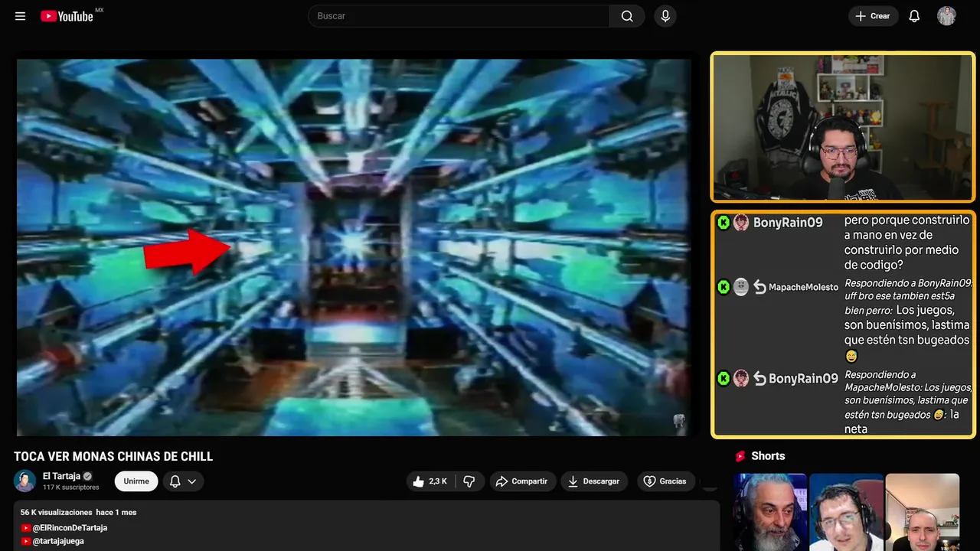Image resolution: width=980 pixels, height=551 pixels.
Task: Open the Crear create menu
Action: pyautogui.click(x=873, y=16)
